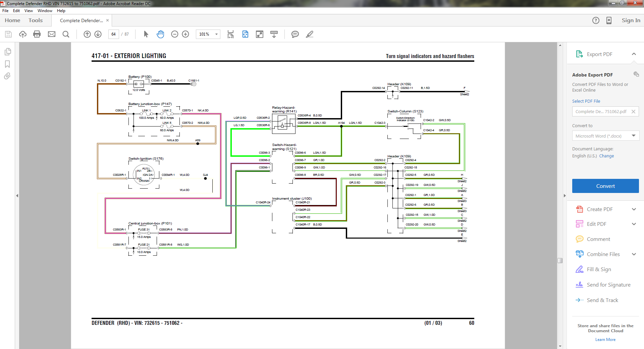The height and width of the screenshot is (349, 644).
Task: Open the Edit menu
Action: tap(16, 11)
